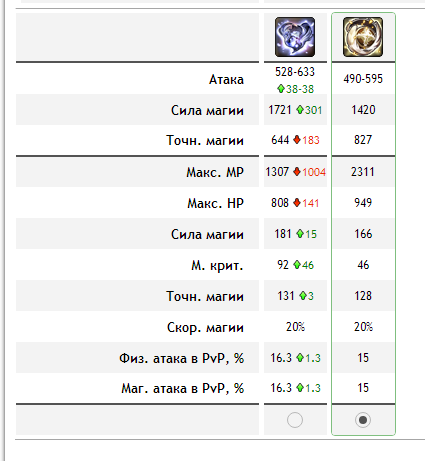Click the Маг. атака в PvP label
This screenshot has height=461, width=425.
[x=183, y=388]
